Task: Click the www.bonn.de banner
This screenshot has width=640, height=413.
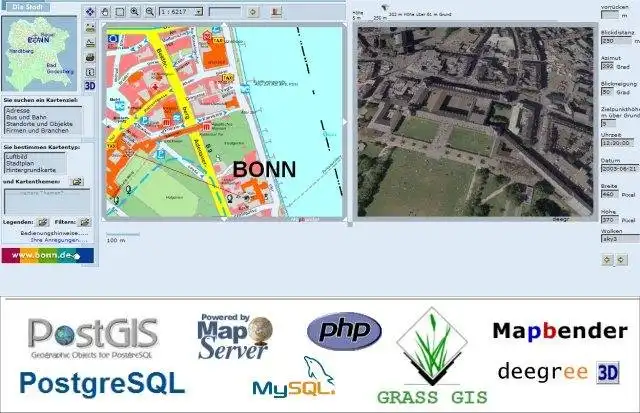Action: click(48, 255)
